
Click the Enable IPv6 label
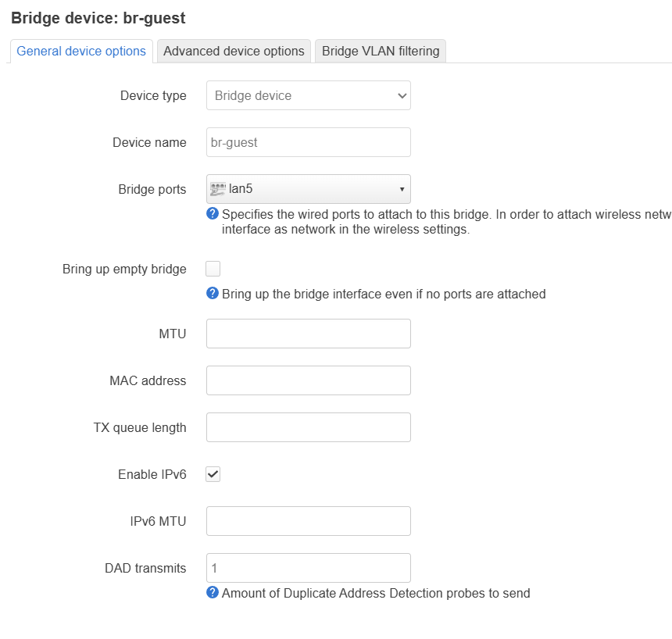(152, 474)
